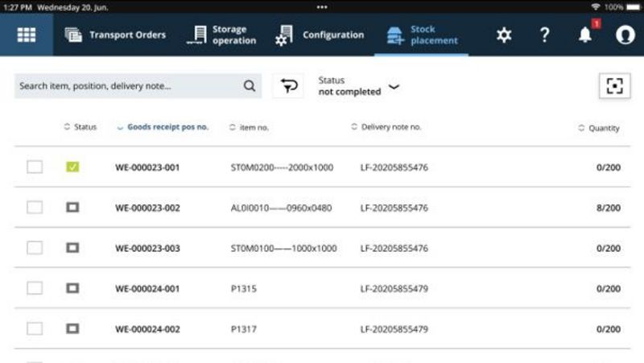Switch to Transport Orders tab
The width and height of the screenshot is (644, 363).
tap(115, 35)
